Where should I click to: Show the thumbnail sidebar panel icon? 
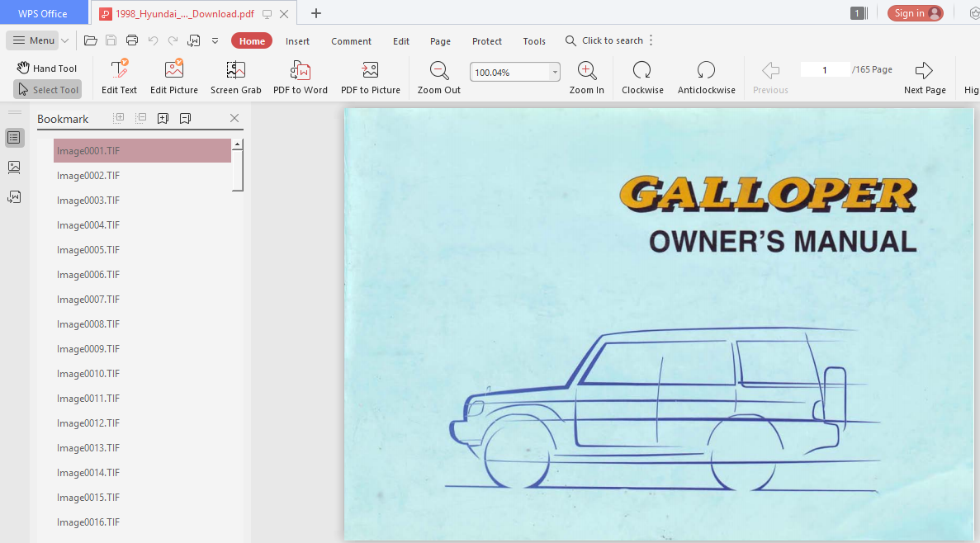(14, 167)
